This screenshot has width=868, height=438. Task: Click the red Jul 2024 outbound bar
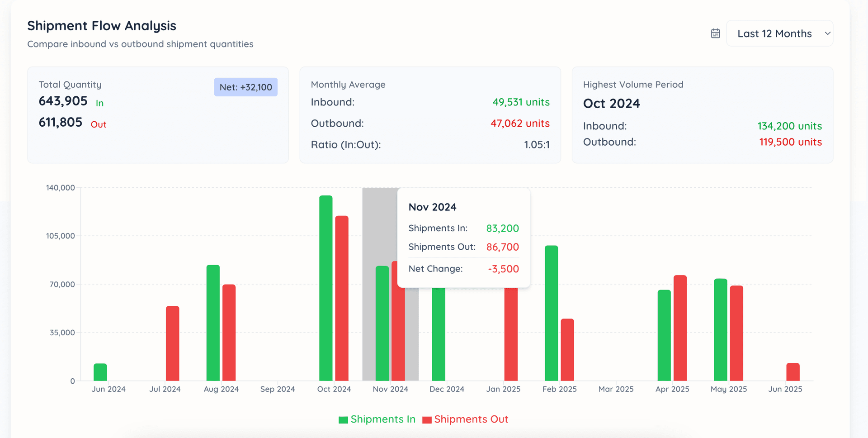(172, 343)
